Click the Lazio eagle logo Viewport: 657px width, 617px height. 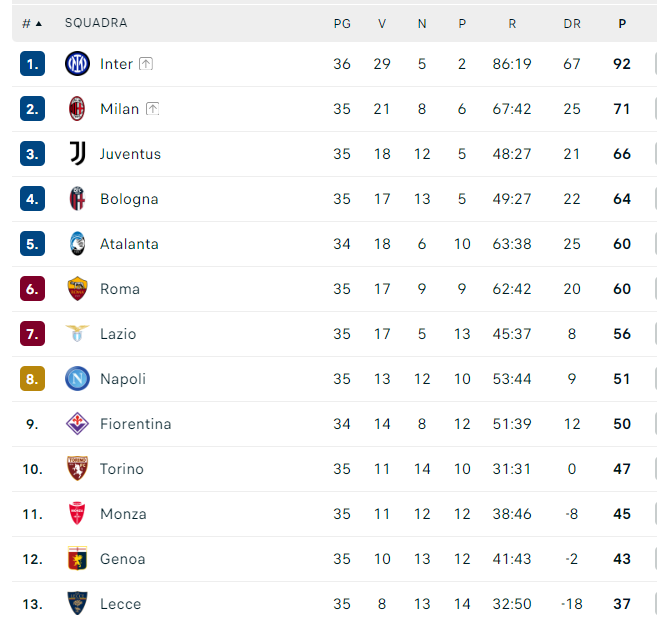pyautogui.click(x=78, y=333)
